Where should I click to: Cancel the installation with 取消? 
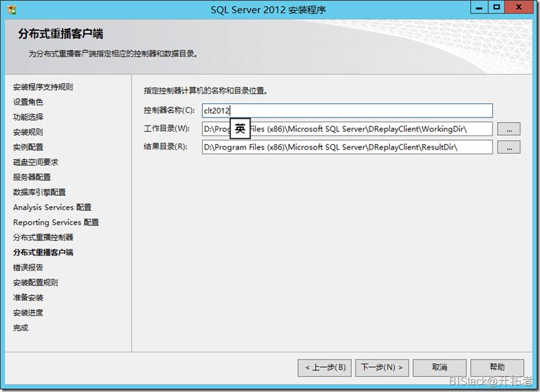point(439,368)
